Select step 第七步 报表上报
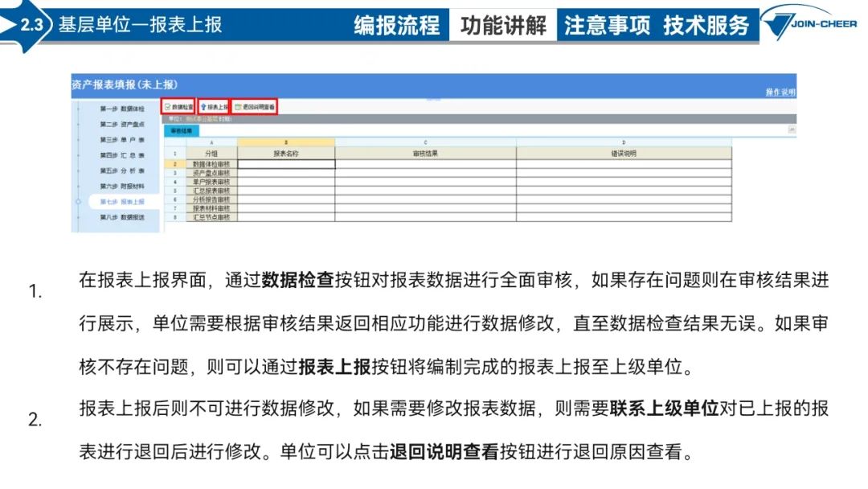 pos(122,202)
